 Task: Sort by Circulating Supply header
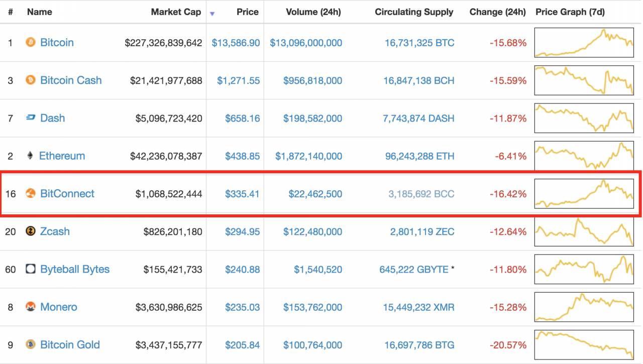(x=414, y=12)
